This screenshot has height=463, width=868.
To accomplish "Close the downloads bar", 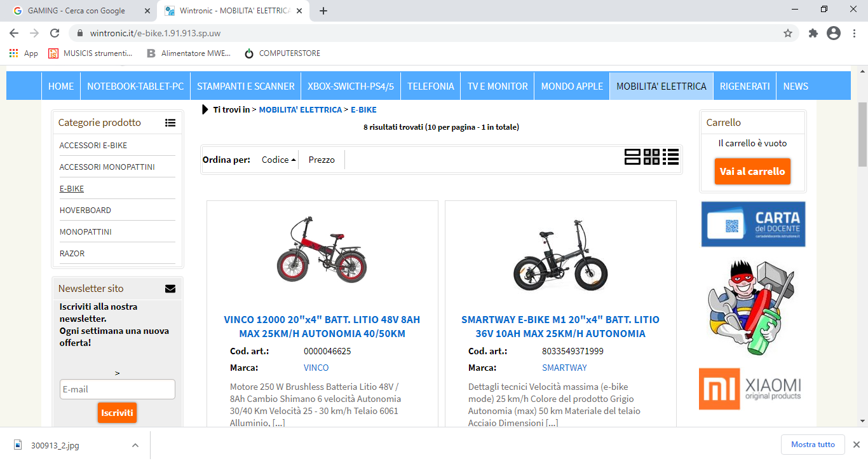I will point(856,445).
